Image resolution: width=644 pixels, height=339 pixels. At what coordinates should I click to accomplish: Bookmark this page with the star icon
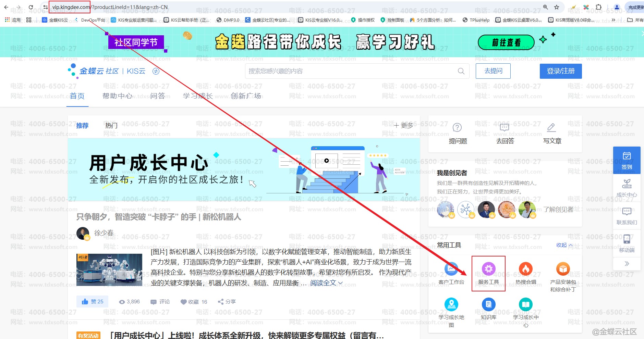(x=557, y=7)
